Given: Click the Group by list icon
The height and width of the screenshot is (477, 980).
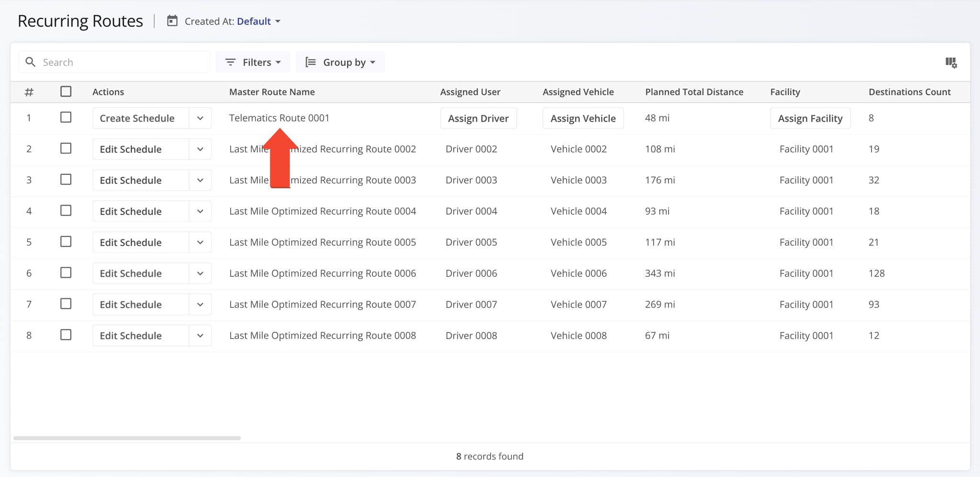Looking at the screenshot, I should pyautogui.click(x=311, y=62).
